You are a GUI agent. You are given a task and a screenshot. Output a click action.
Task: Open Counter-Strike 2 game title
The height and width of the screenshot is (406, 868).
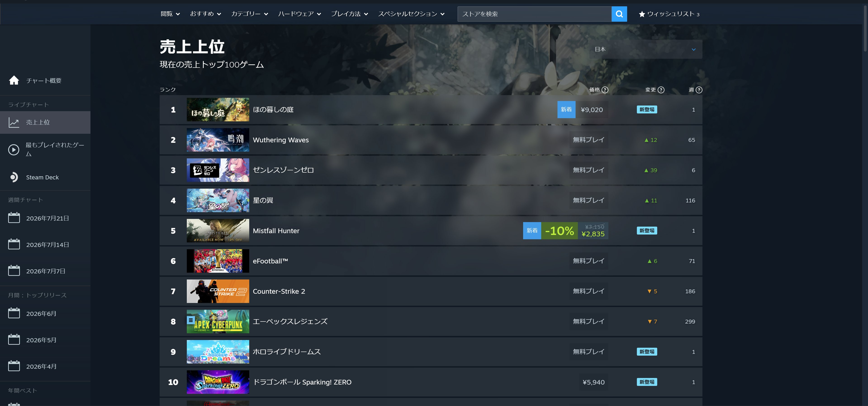(279, 291)
